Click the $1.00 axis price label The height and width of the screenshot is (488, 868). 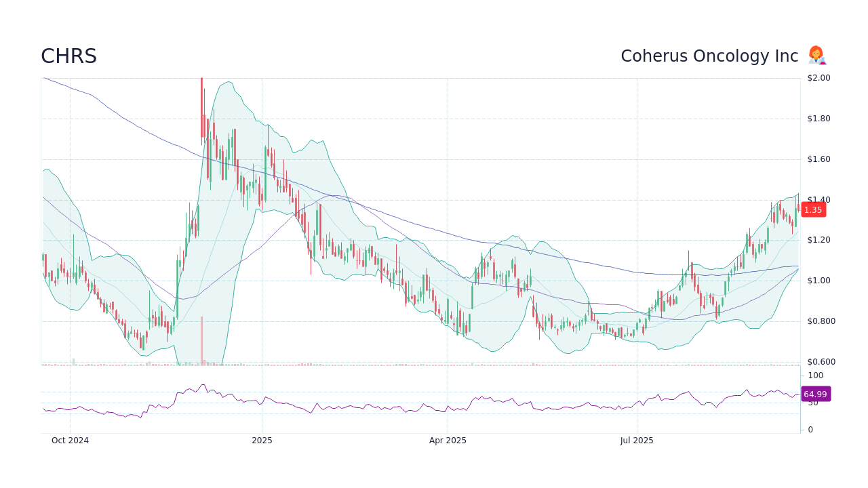(818, 281)
